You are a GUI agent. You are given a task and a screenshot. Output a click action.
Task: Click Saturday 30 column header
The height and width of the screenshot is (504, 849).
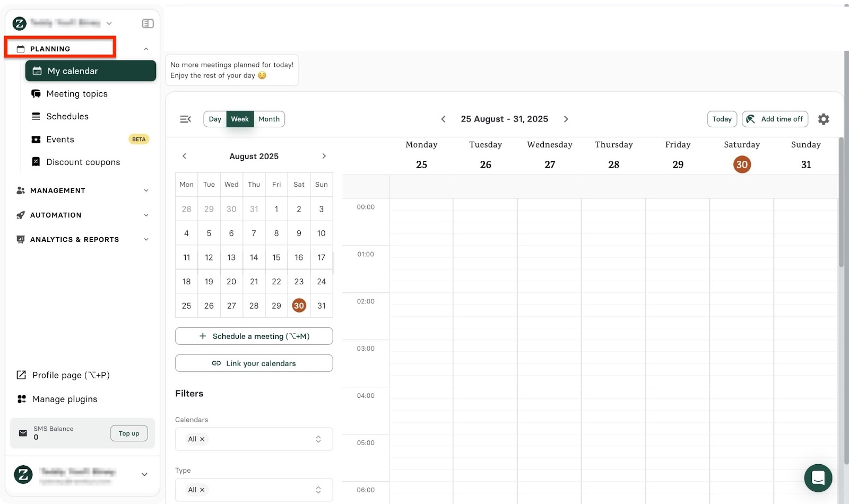coord(742,155)
